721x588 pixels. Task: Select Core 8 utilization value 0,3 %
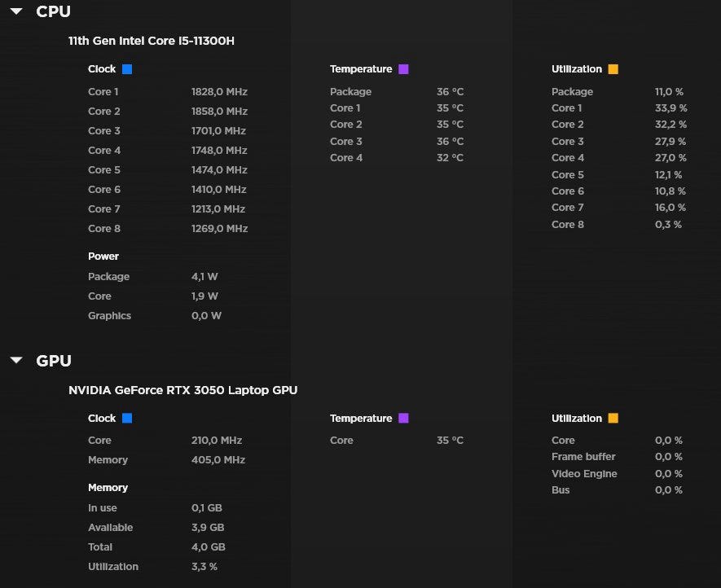[668, 224]
